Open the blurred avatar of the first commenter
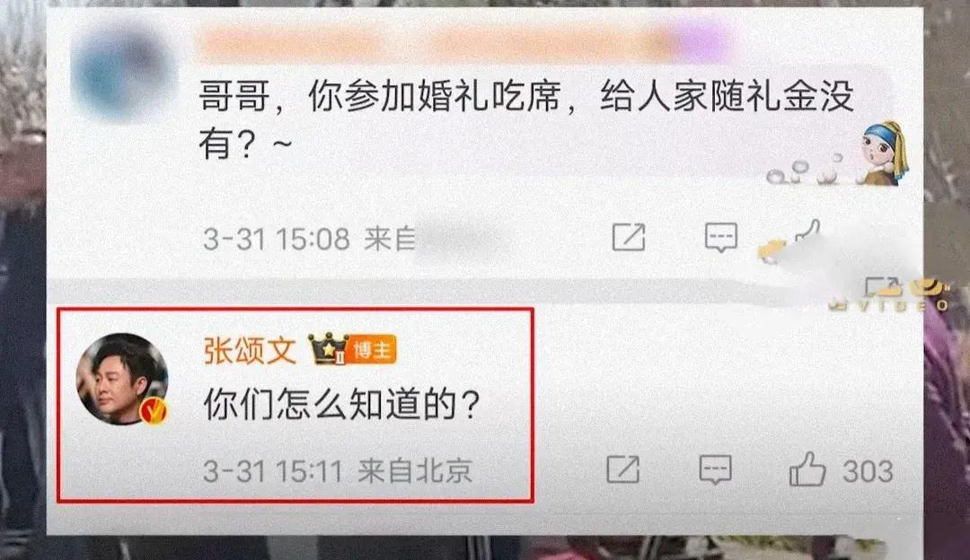This screenshot has width=970, height=560. click(124, 73)
